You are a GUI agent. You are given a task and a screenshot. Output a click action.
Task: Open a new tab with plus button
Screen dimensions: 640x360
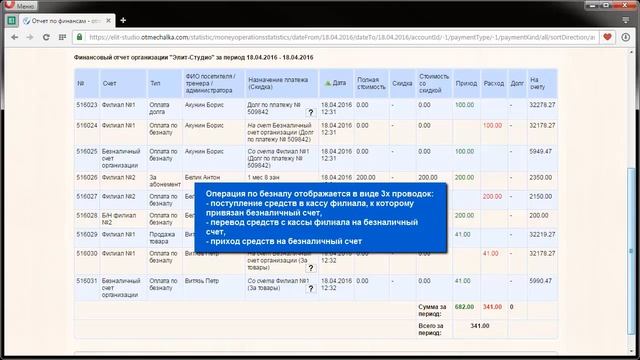tap(123, 20)
